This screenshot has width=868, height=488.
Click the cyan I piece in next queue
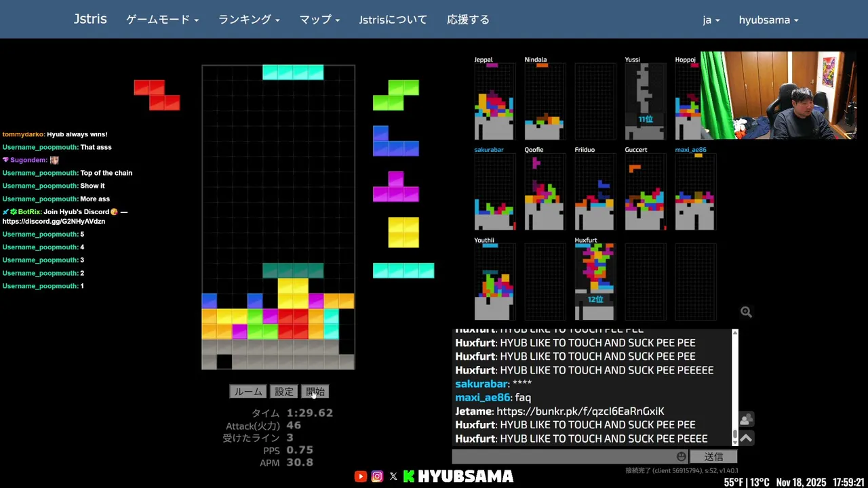point(403,270)
